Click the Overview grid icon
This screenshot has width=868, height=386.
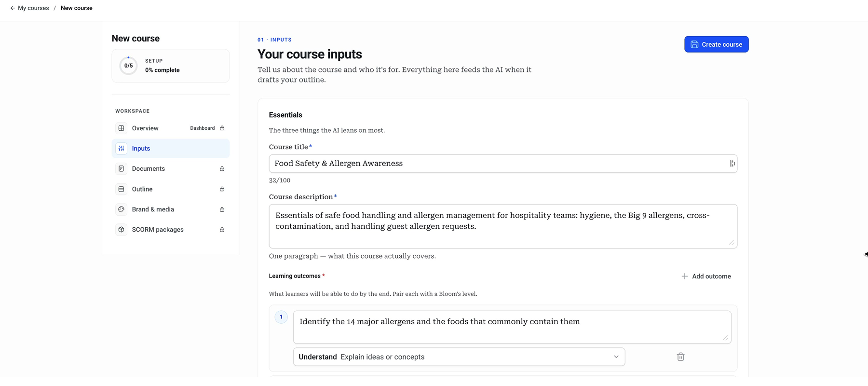click(122, 128)
